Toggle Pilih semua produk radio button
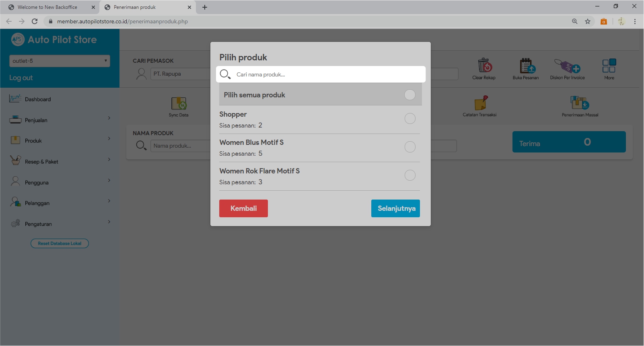The width and height of the screenshot is (644, 346). [409, 95]
